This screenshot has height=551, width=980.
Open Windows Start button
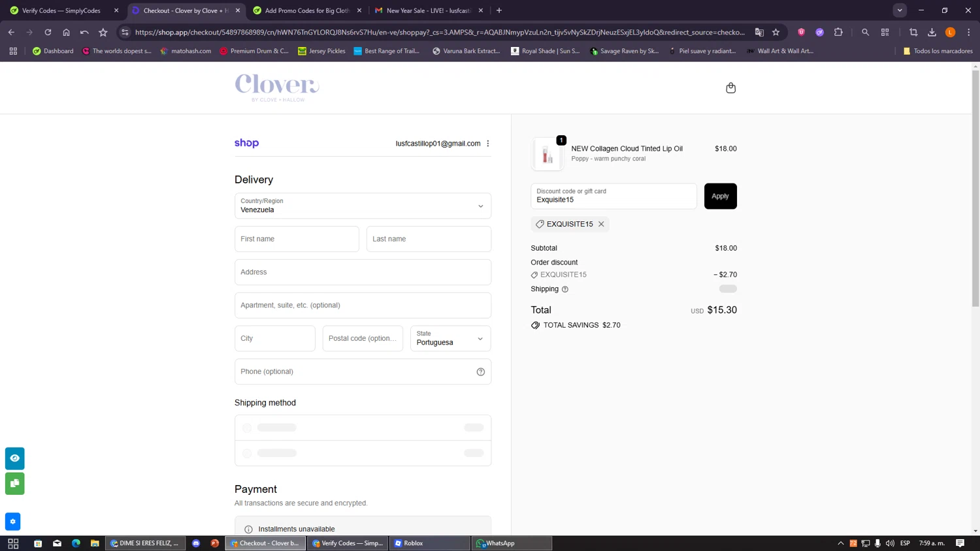(13, 543)
